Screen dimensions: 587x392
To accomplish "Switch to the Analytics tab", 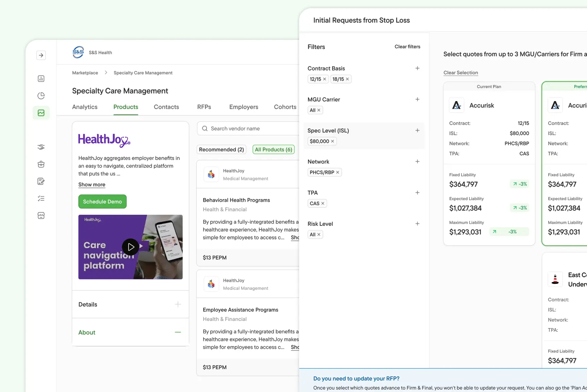I will pos(85,107).
